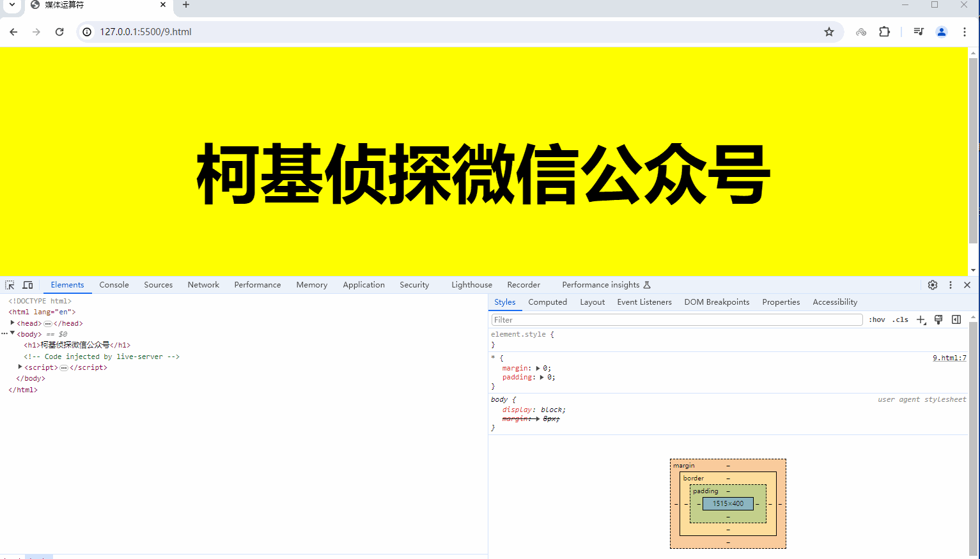The width and height of the screenshot is (980, 559).
Task: Click the styles Filter input field
Action: click(677, 319)
